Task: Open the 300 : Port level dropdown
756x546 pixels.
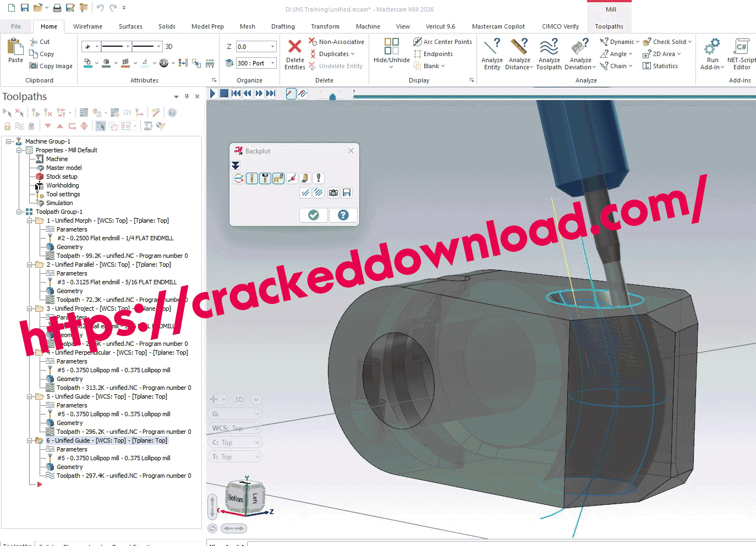Action: [x=272, y=63]
